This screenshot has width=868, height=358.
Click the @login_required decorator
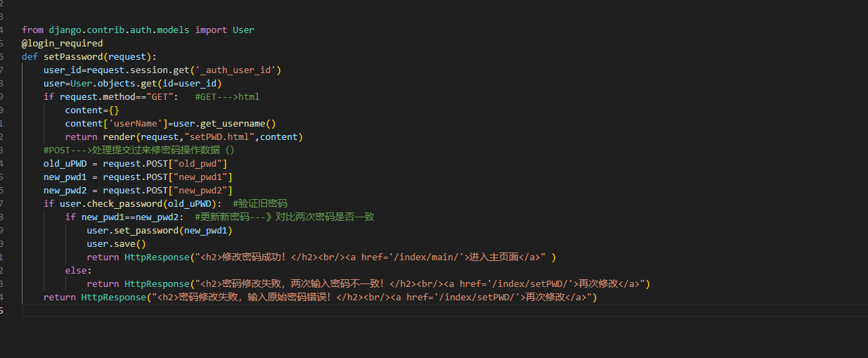62,43
